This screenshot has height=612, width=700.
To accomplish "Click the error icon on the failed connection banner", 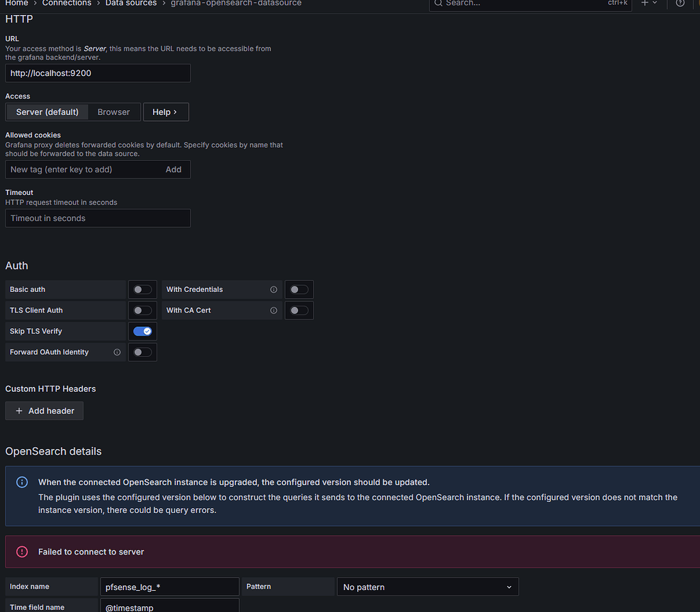I will (21, 551).
